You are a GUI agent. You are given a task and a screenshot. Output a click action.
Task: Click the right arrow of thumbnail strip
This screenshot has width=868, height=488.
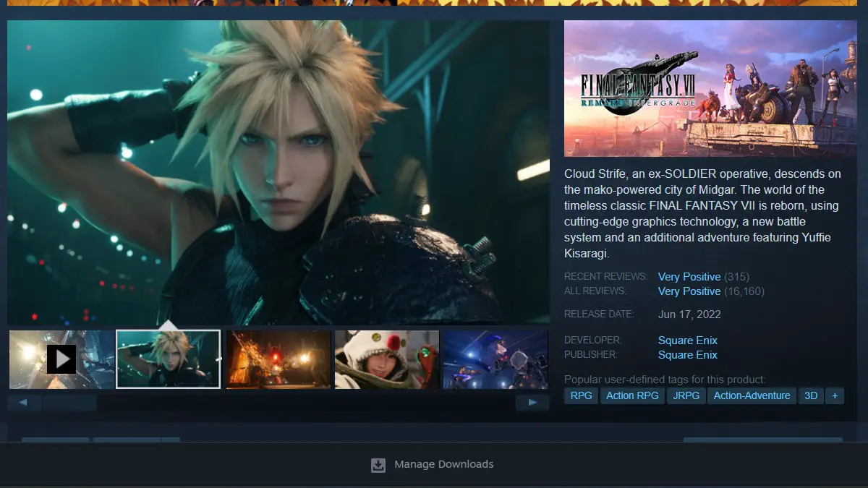[532, 403]
